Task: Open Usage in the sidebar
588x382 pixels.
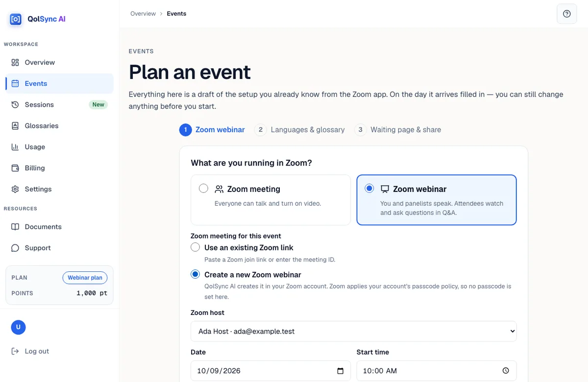Action: coord(59,146)
